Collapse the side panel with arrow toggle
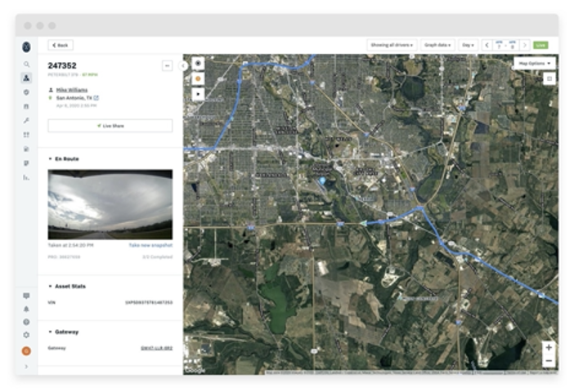This screenshot has height=392, width=574. 183,65
